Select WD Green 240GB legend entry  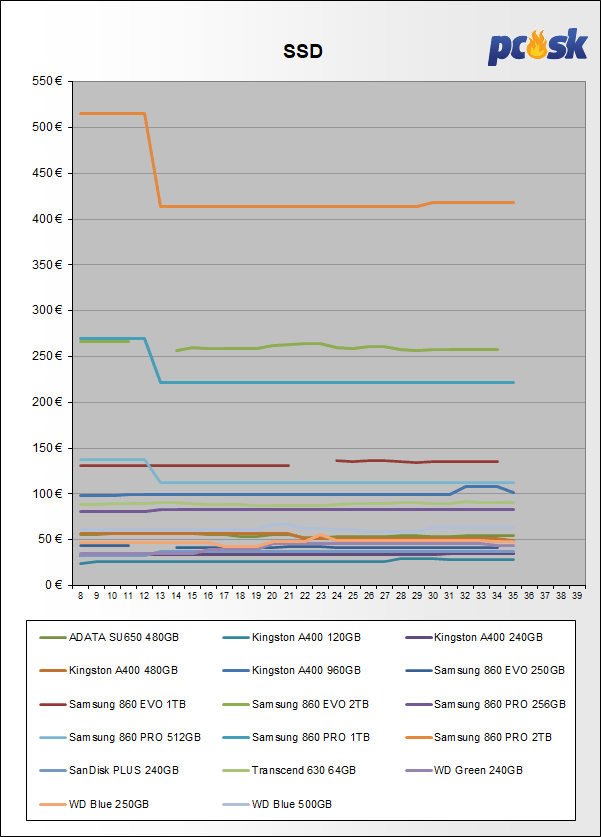pos(464,771)
